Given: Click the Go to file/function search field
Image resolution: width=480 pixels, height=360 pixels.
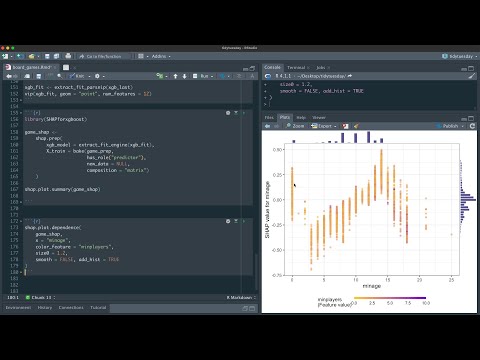Looking at the screenshot, I should pyautogui.click(x=104, y=56).
